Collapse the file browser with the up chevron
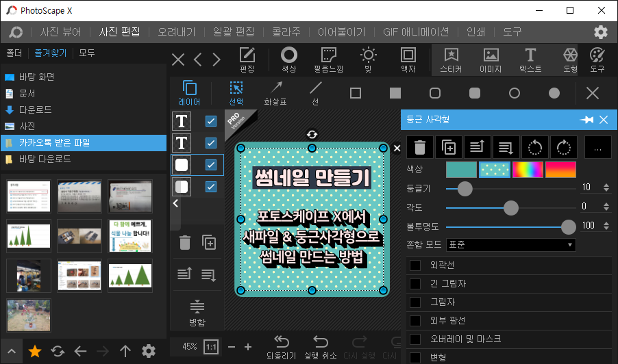The height and width of the screenshot is (364, 618). (12, 351)
